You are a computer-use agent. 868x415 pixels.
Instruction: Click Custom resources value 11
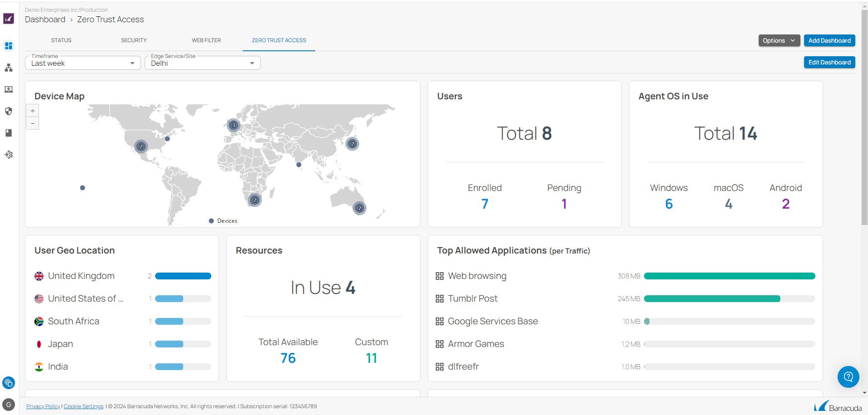tap(371, 358)
